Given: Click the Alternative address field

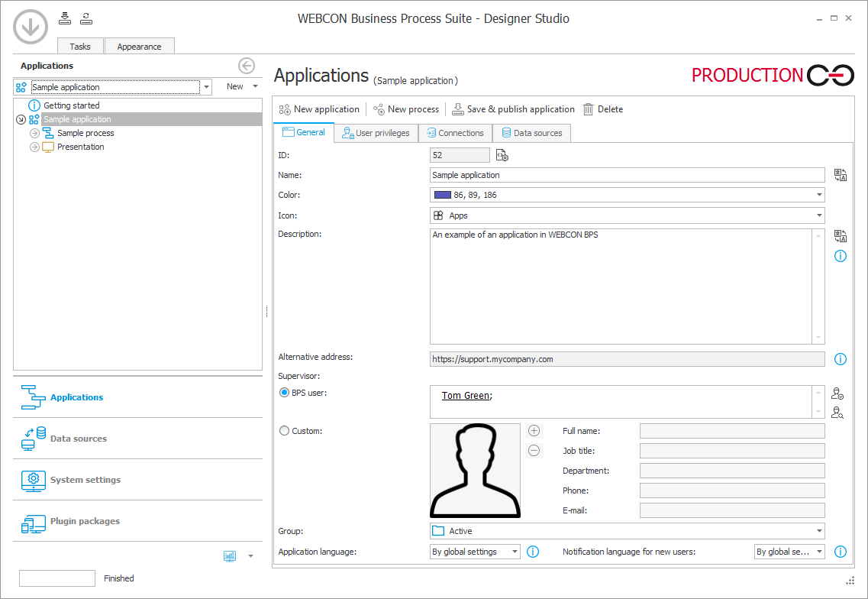Looking at the screenshot, I should click(x=628, y=359).
